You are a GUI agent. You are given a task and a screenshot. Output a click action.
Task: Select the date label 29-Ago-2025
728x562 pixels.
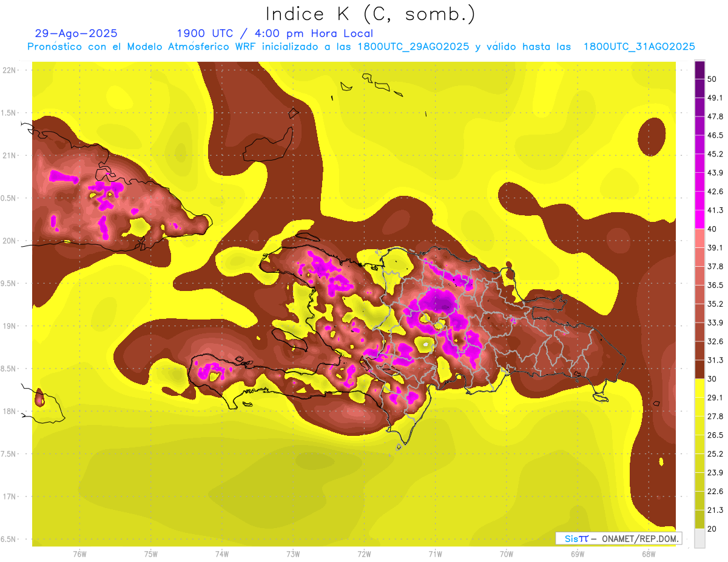[76, 33]
